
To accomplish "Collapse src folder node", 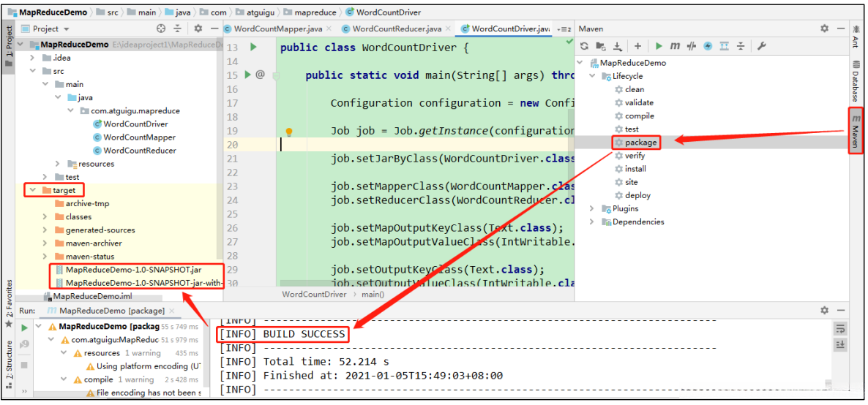I will (33, 71).
